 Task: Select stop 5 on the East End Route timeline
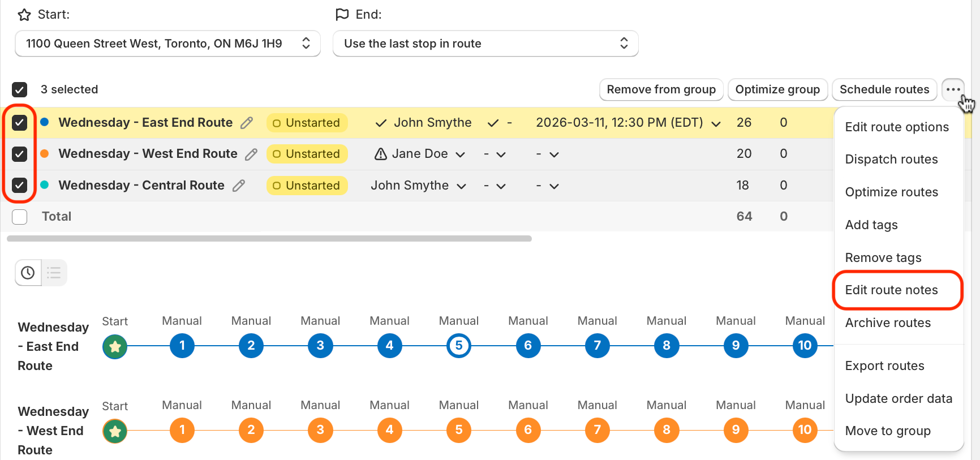click(x=459, y=346)
